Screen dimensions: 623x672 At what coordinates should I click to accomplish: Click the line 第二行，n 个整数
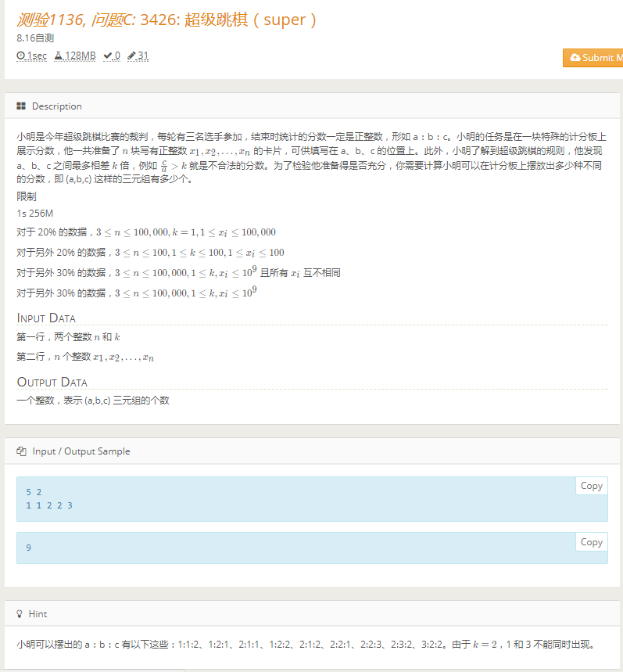[84, 357]
